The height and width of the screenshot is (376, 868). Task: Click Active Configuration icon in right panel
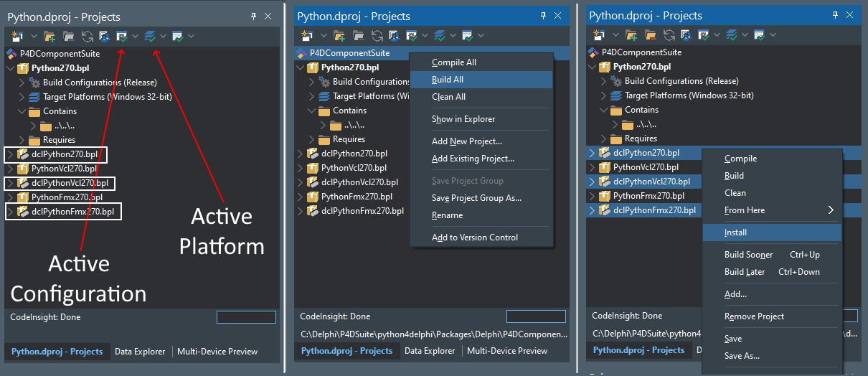pos(704,34)
